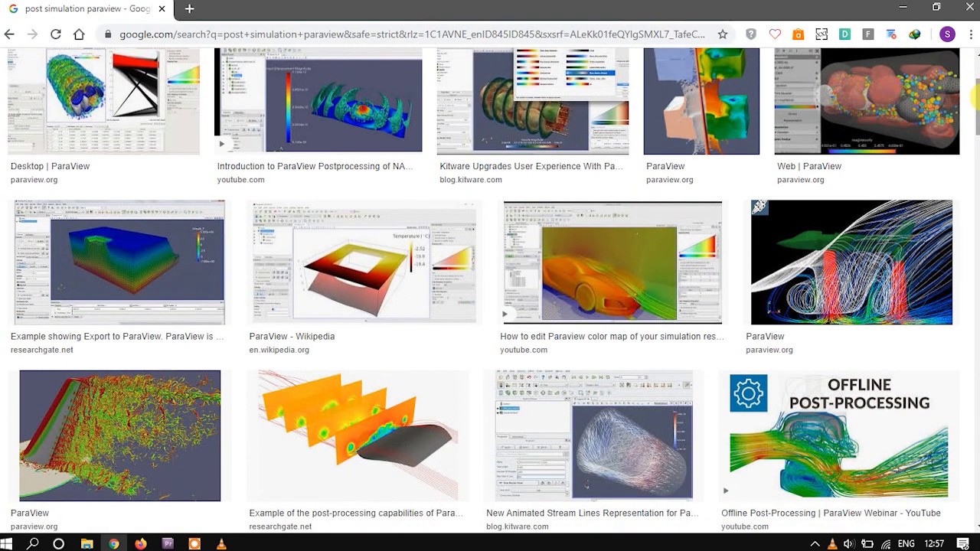View site information via padlock icon
Image resolution: width=980 pixels, height=551 pixels.
107,34
